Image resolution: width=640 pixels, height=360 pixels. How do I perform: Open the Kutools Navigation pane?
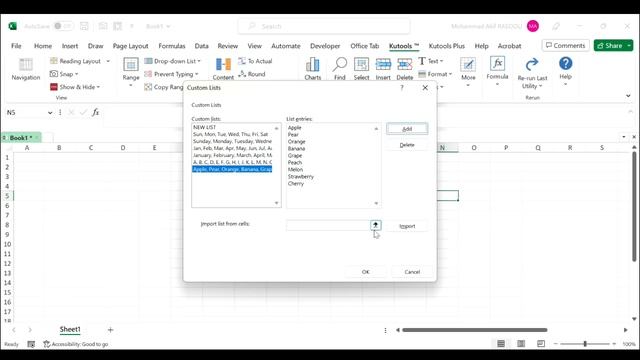click(x=26, y=69)
